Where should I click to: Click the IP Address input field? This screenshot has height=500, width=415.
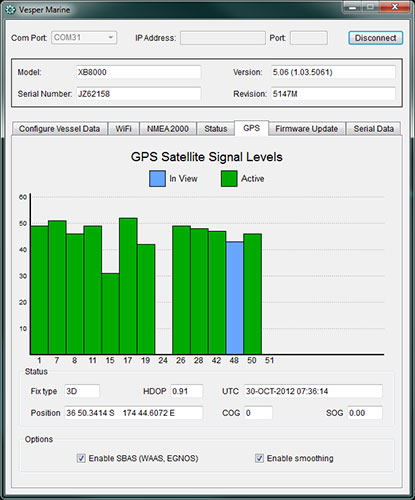point(223,38)
